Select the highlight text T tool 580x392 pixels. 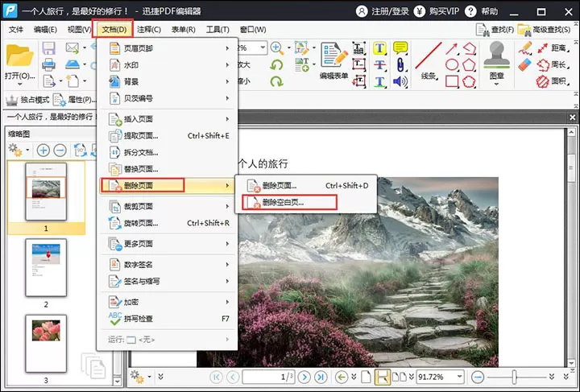379,48
